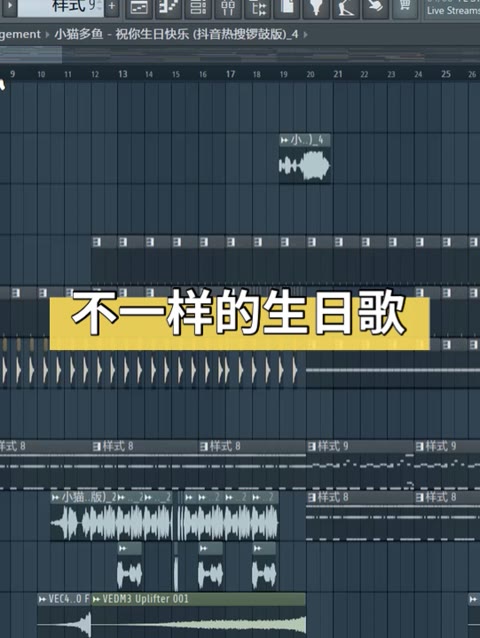The width and height of the screenshot is (480, 638).
Task: Select short audio clip at bar 13
Action: coord(129,567)
